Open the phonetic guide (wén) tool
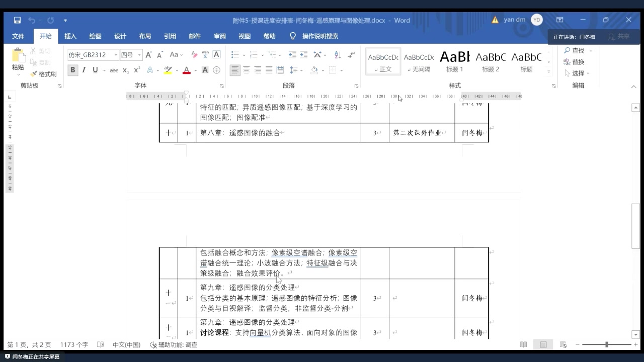This screenshot has width=644, height=362. pos(205,55)
